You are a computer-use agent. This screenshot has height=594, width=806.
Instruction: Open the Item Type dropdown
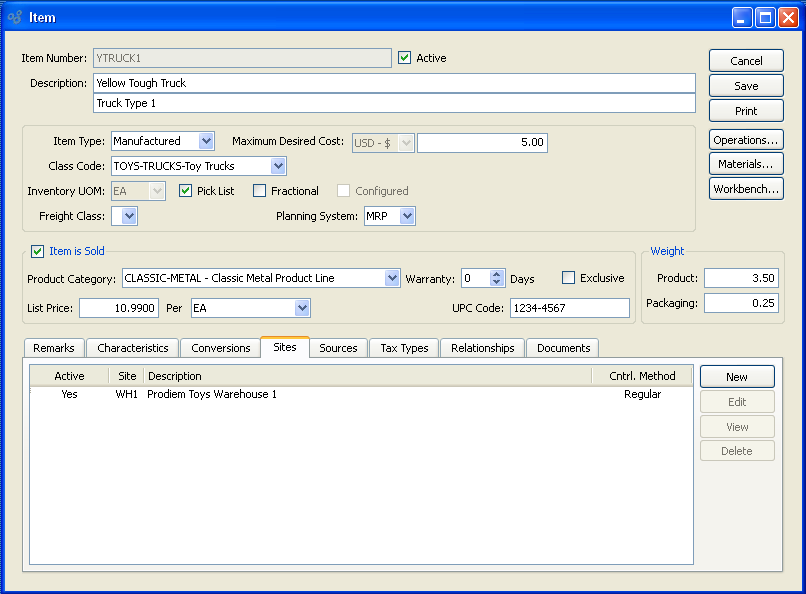tap(206, 142)
